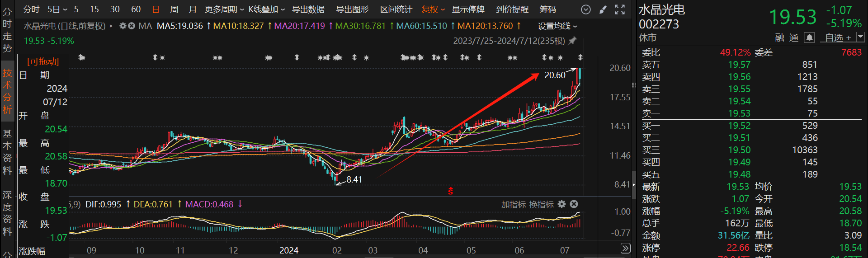Click the price alert bell icon

(x=809, y=38)
